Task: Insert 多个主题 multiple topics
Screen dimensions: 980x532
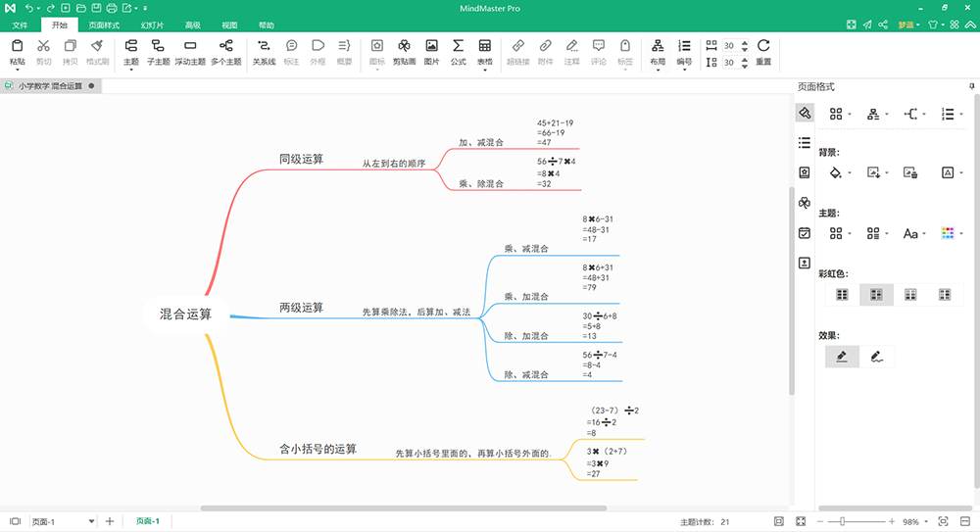Action: point(225,53)
